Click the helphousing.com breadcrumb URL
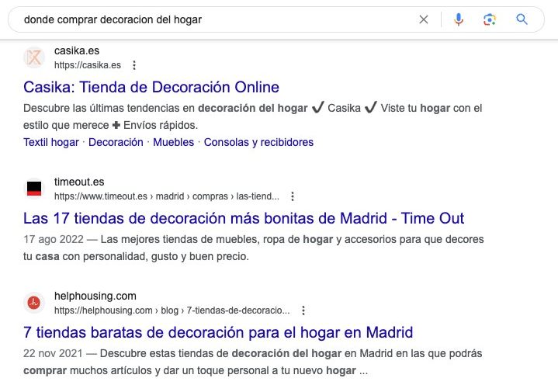This screenshot has height=392, width=558. 172,310
